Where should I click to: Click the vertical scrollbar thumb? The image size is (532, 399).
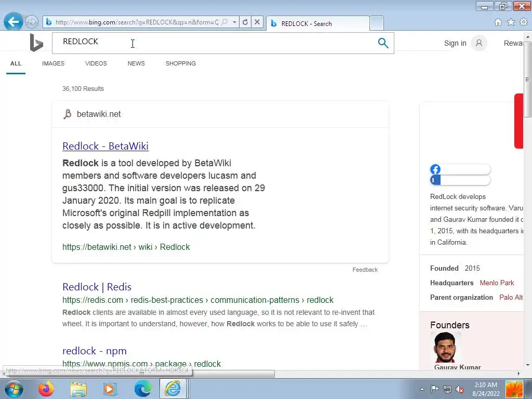(x=527, y=79)
